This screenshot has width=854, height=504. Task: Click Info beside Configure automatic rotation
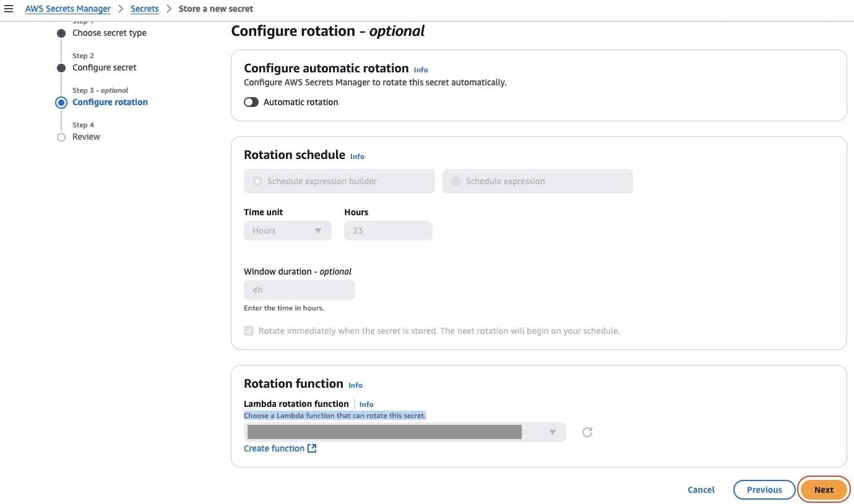(x=420, y=69)
